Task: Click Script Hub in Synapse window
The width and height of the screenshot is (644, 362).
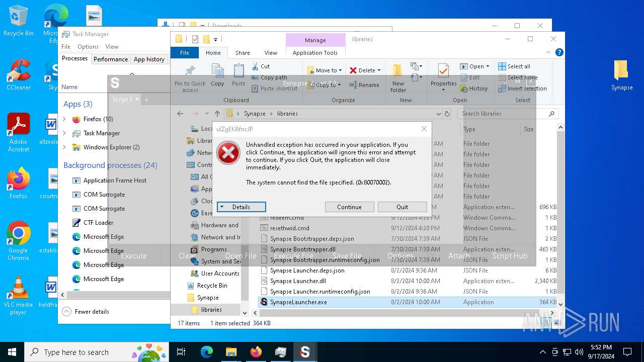Action: [x=510, y=255]
